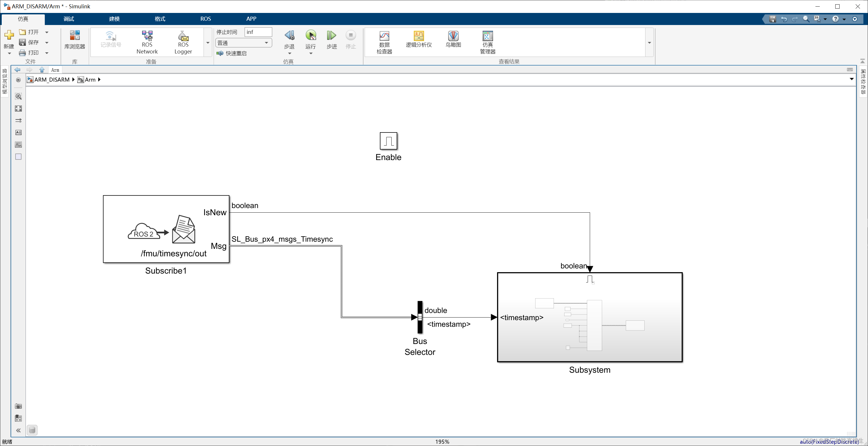Click the Hide/Show Explorer Bar icon
The width and height of the screenshot is (868, 446).
tap(19, 80)
